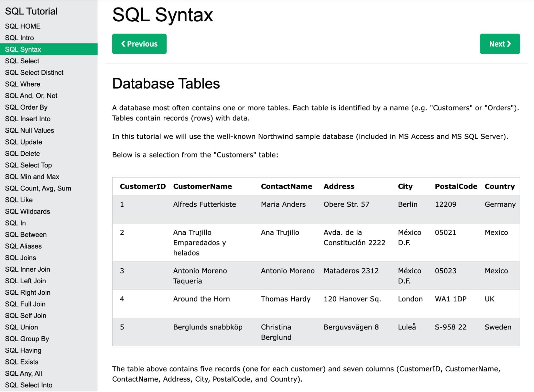The height and width of the screenshot is (392, 534).
Task: Click the Next navigation button
Action: coord(500,44)
